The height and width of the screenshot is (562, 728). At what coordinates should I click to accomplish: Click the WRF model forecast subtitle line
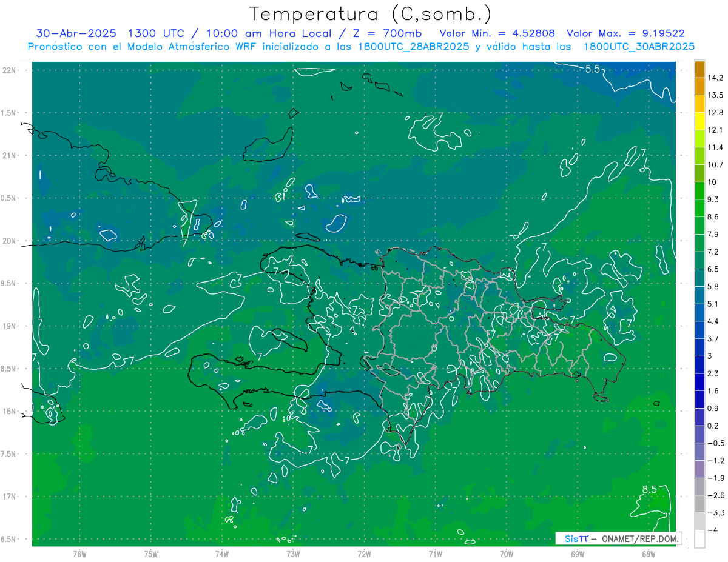[x=361, y=46]
